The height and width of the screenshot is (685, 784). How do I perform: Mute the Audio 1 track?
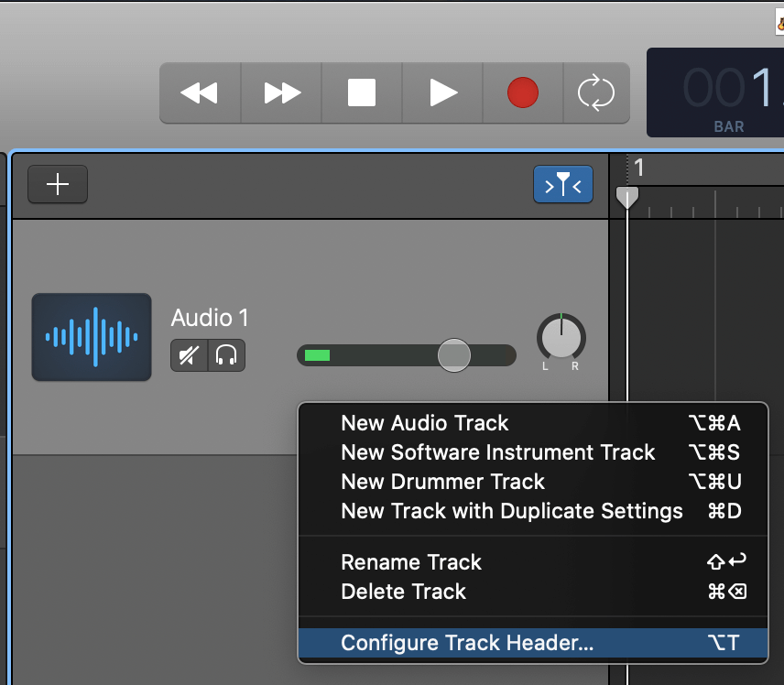coord(188,356)
